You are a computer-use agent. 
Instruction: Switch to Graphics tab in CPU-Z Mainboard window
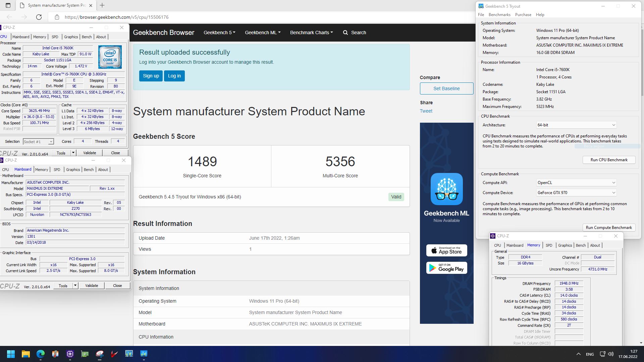tap(73, 170)
